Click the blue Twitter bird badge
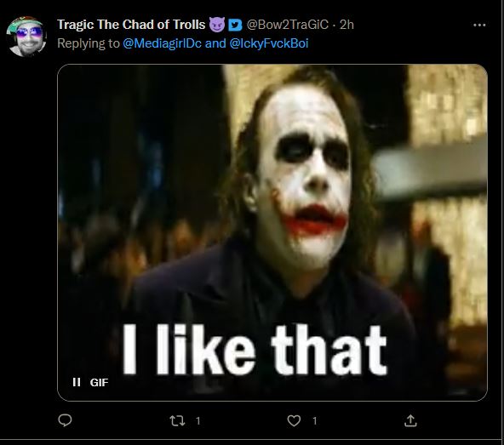The width and height of the screenshot is (504, 445). (235, 25)
